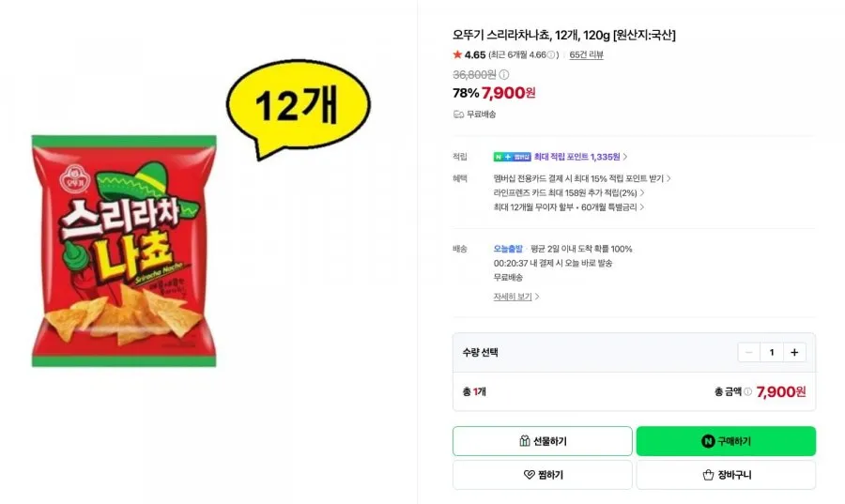Click the Naver N icon on 구매하기
Image resolution: width=845 pixels, height=504 pixels.
coord(708,441)
